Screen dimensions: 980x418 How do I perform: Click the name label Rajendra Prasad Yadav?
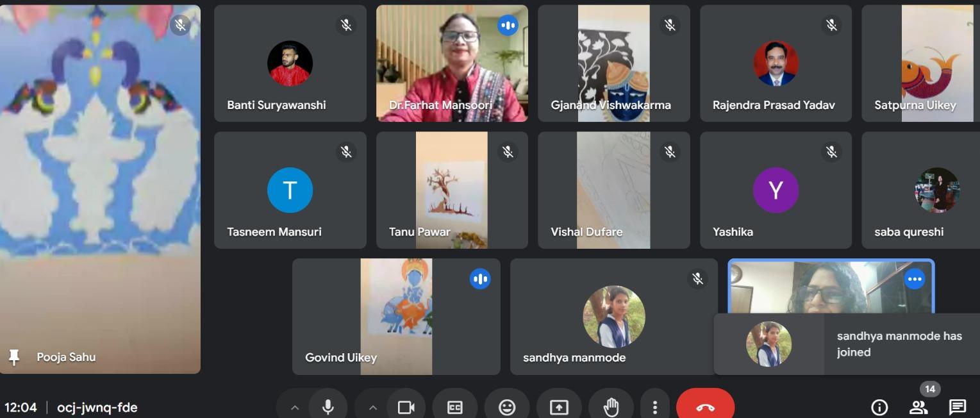tap(774, 105)
